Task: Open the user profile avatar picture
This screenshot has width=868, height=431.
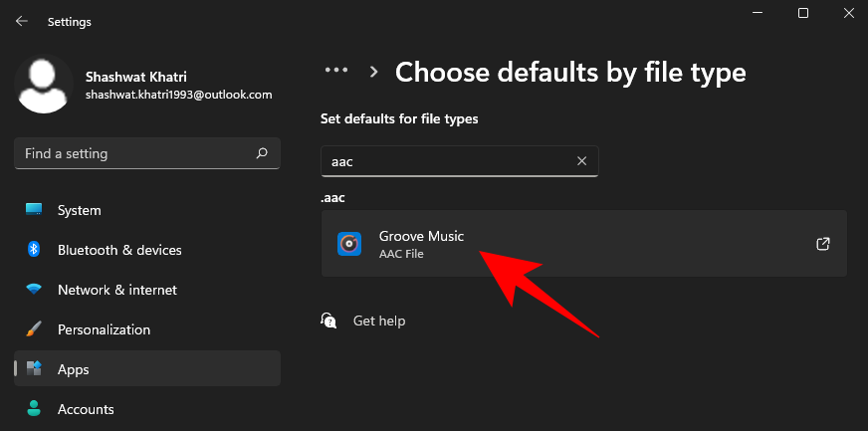Action: pos(44,84)
